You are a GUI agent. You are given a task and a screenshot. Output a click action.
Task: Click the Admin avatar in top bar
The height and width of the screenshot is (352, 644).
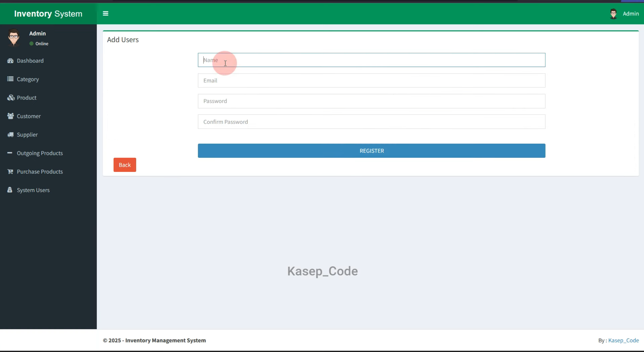[x=613, y=14]
